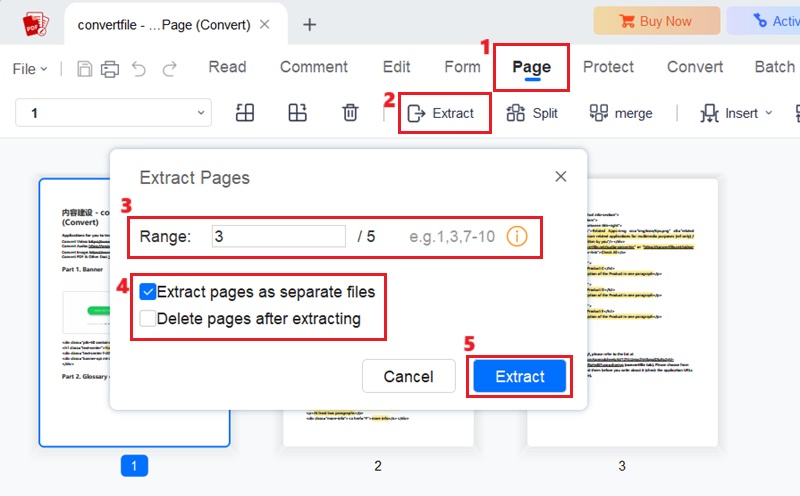This screenshot has width=800, height=496.
Task: Click the Redo arrow icon
Action: point(169,68)
